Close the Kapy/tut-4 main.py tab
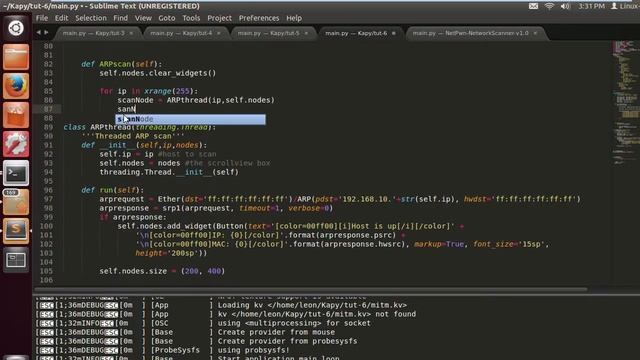640x360 pixels. [219, 33]
